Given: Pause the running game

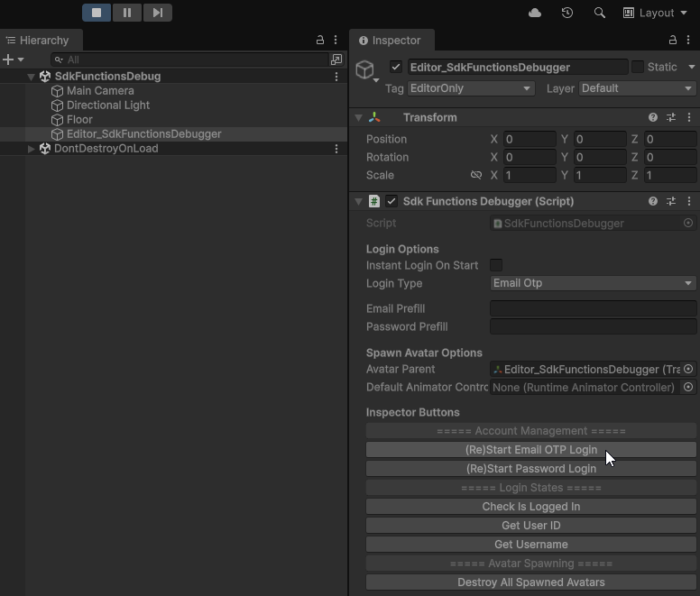Looking at the screenshot, I should tap(127, 13).
